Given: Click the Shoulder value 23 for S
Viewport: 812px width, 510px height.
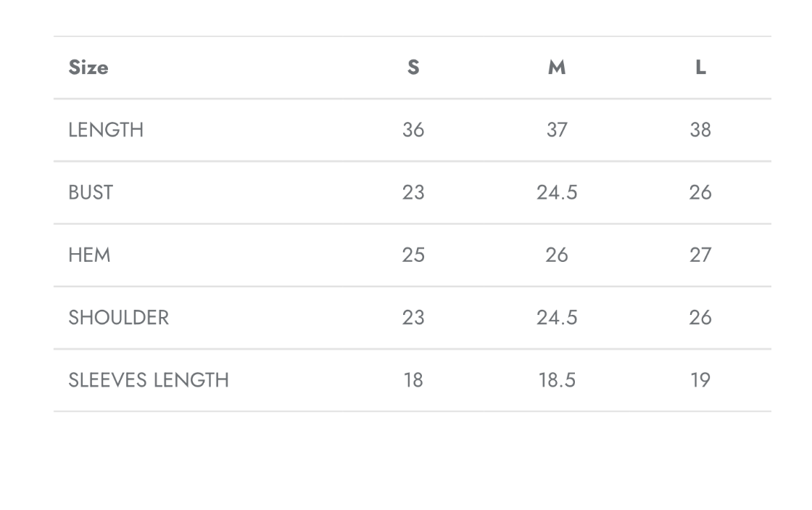Looking at the screenshot, I should (413, 318).
